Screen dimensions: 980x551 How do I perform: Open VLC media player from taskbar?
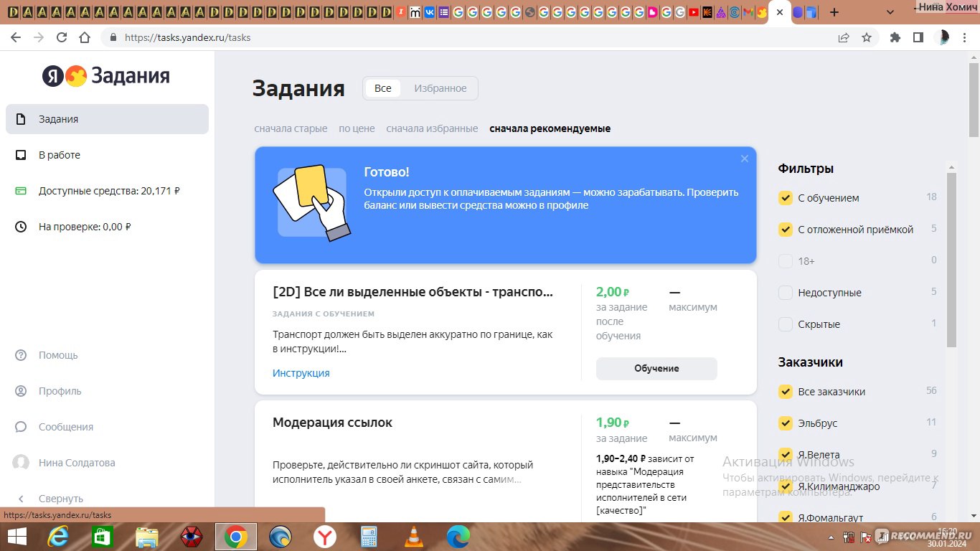point(414,537)
